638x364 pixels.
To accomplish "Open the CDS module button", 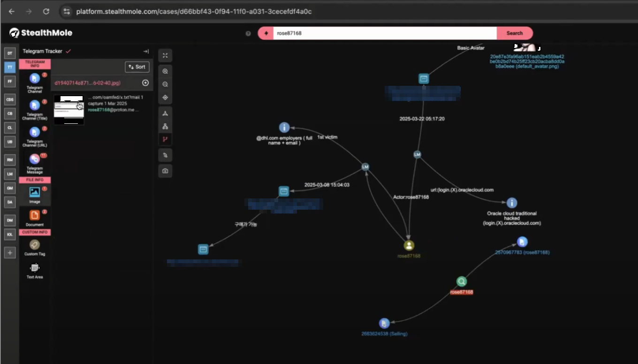I will pos(10,99).
